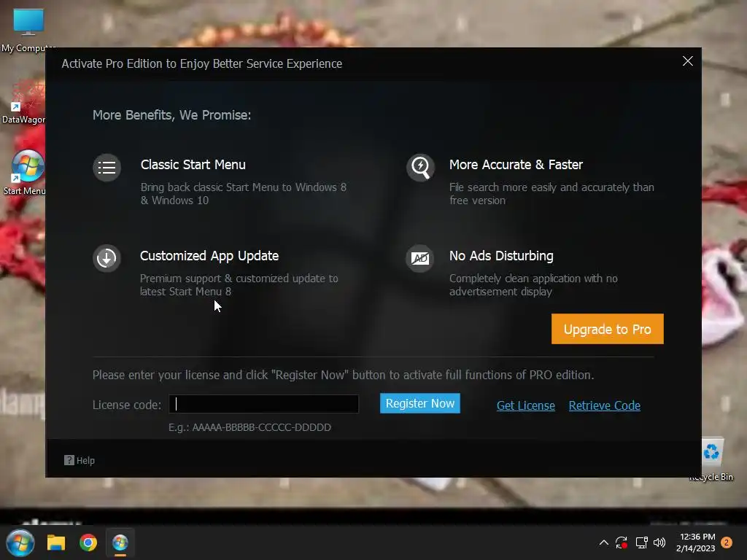This screenshot has height=560, width=747.
Task: Open the Get License link
Action: coord(526,405)
